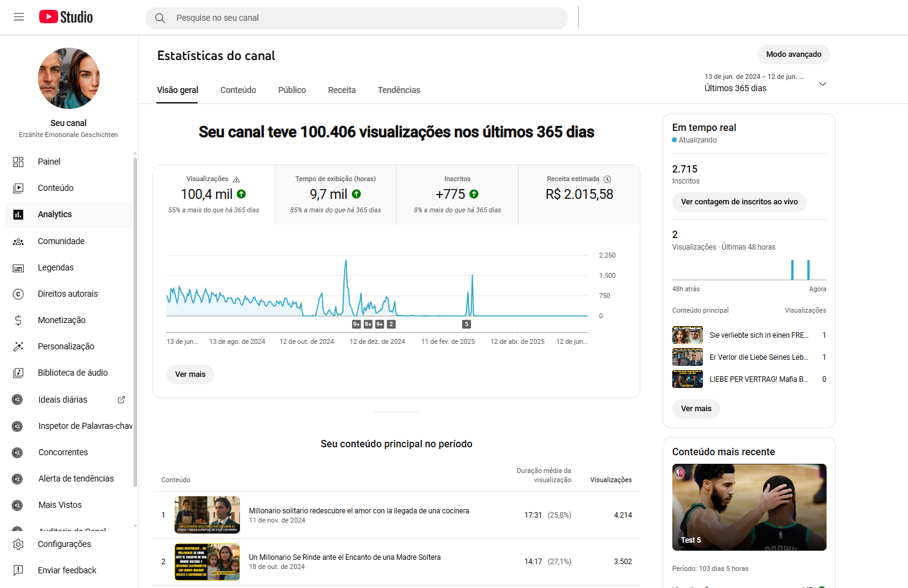Click the green up arrow by +775
The height and width of the screenshot is (588, 908).
tap(474, 194)
